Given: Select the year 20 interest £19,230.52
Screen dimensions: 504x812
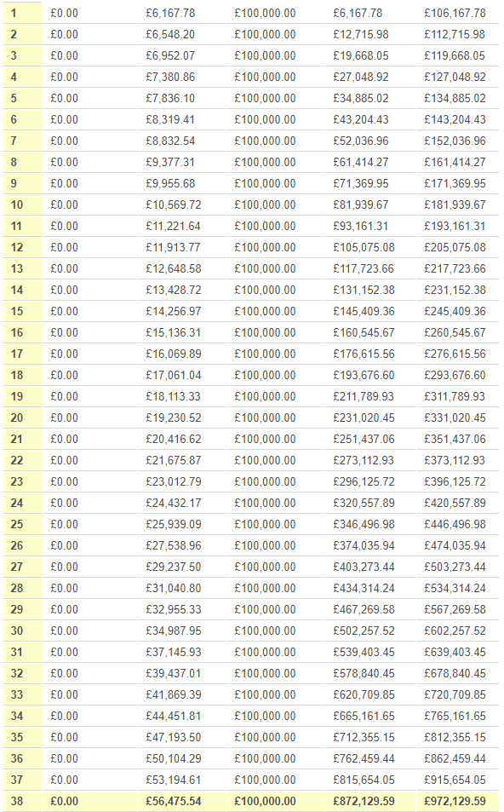Looking at the screenshot, I should point(174,418).
